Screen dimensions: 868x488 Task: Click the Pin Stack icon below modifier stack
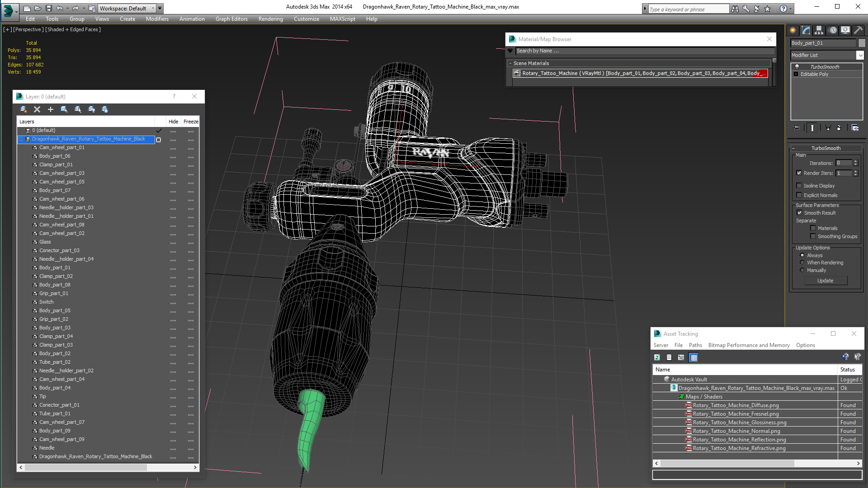point(797,128)
